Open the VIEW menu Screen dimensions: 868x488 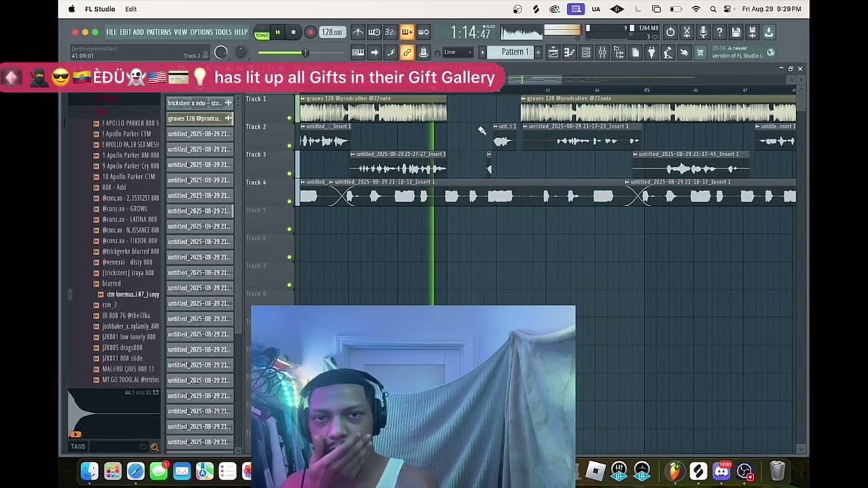pos(180,32)
